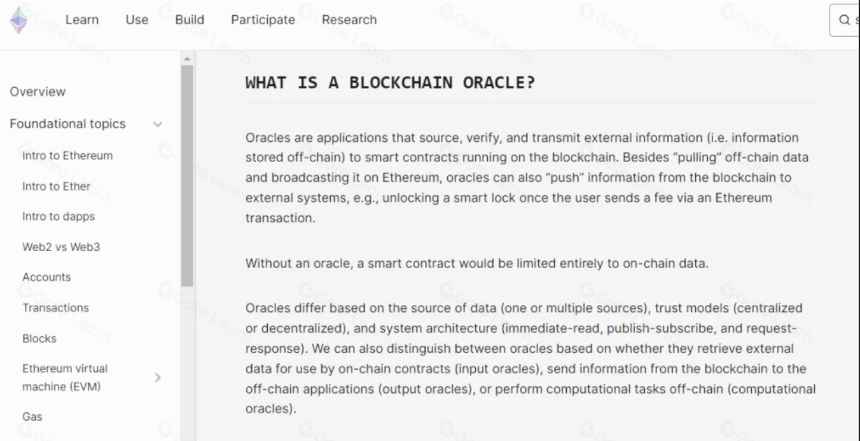This screenshot has height=441, width=860.
Task: Open Intro to Ethereum page
Action: coord(67,156)
